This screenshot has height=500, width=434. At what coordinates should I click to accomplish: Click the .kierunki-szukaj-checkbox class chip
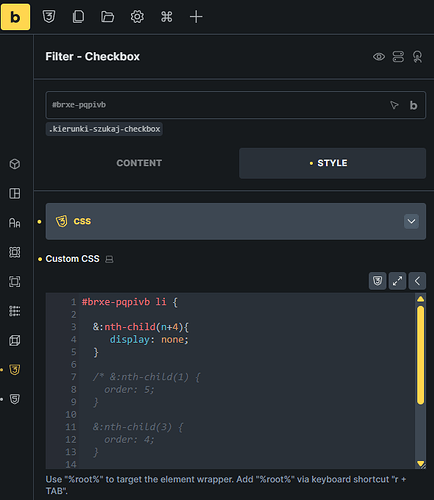click(104, 129)
